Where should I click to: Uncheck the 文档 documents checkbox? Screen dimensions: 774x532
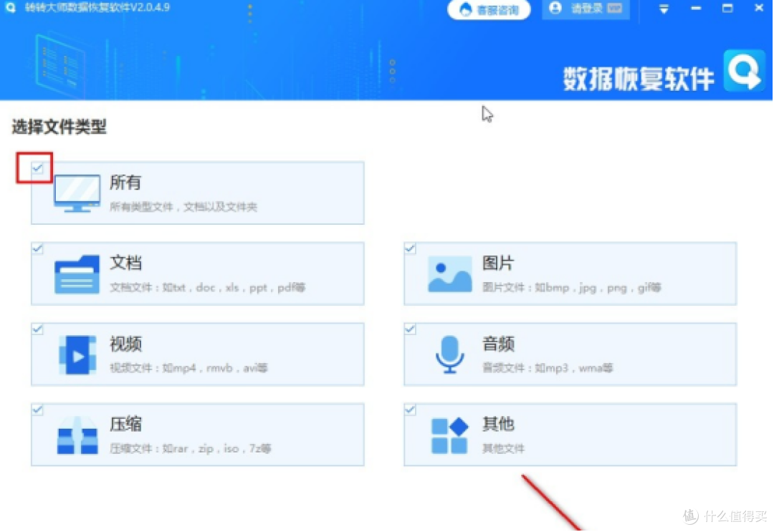tap(37, 248)
